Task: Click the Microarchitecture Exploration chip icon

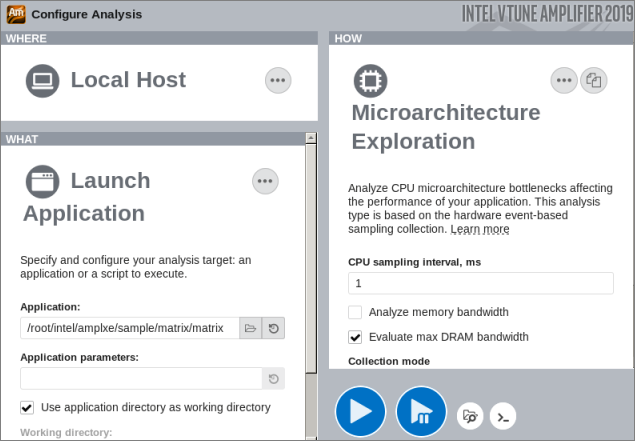Action: click(370, 80)
